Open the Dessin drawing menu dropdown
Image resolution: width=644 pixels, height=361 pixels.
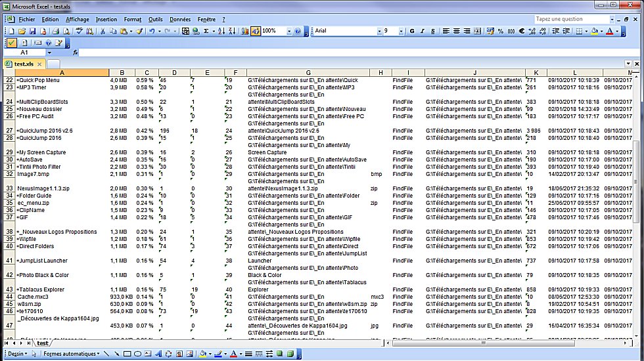click(x=18, y=354)
